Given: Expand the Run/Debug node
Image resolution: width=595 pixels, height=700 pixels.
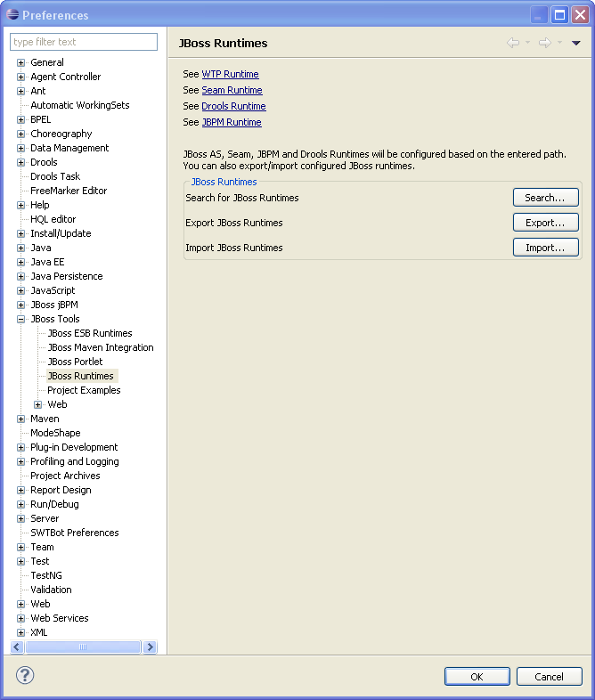Looking at the screenshot, I should click(x=20, y=504).
